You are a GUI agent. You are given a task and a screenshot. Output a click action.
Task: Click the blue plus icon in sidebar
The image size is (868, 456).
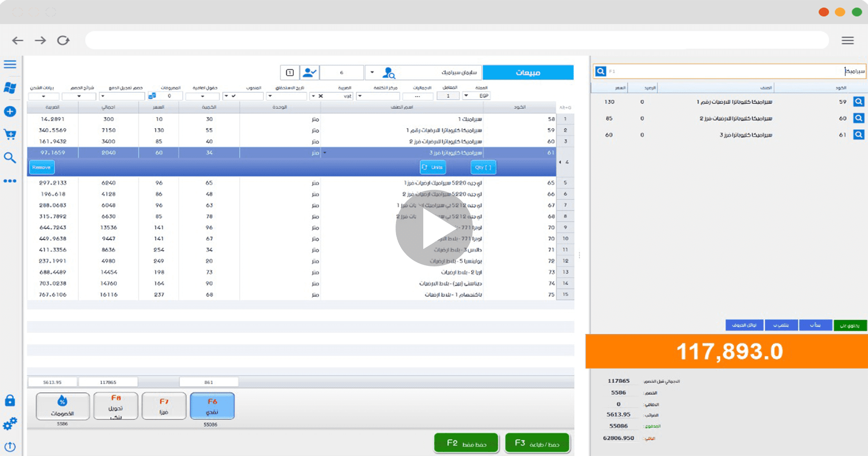(x=10, y=112)
